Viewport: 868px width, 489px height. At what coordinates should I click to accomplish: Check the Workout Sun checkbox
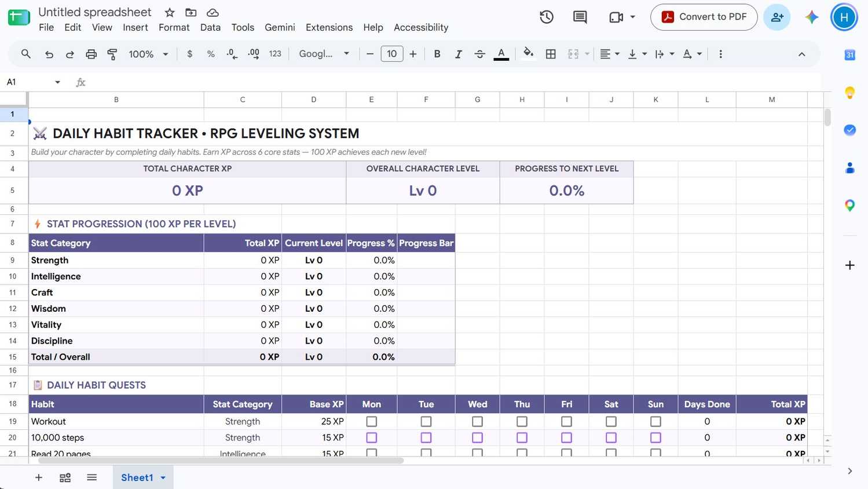coord(655,421)
